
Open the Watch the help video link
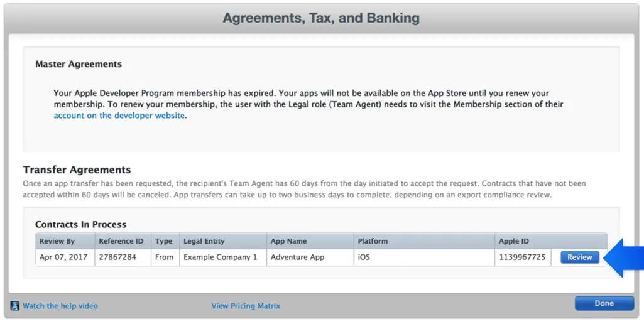(x=60, y=306)
